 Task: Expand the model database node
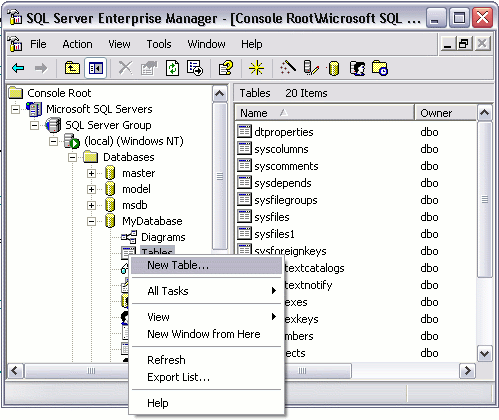[x=91, y=189]
